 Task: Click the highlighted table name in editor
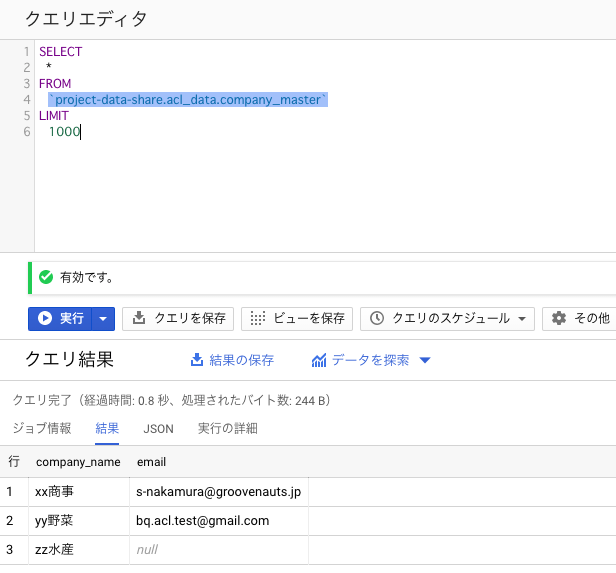tap(188, 100)
